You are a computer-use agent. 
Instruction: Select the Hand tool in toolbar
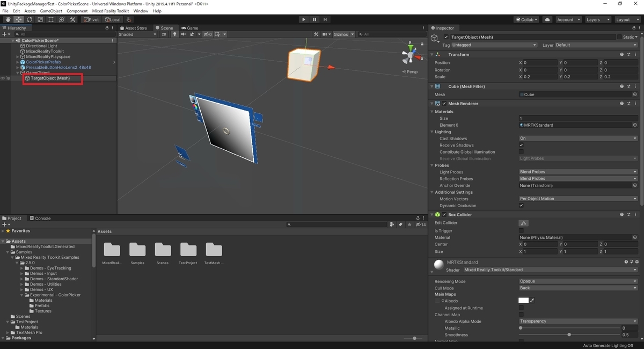(8, 20)
